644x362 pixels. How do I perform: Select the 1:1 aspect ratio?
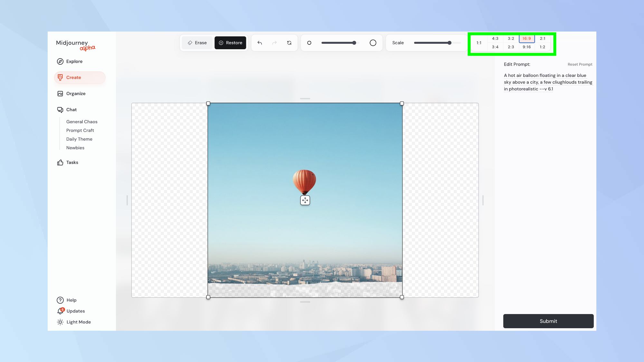478,43
